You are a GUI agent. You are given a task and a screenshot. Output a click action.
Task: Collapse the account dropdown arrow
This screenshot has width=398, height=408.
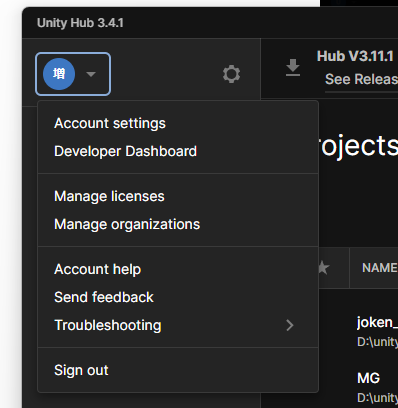click(x=91, y=74)
